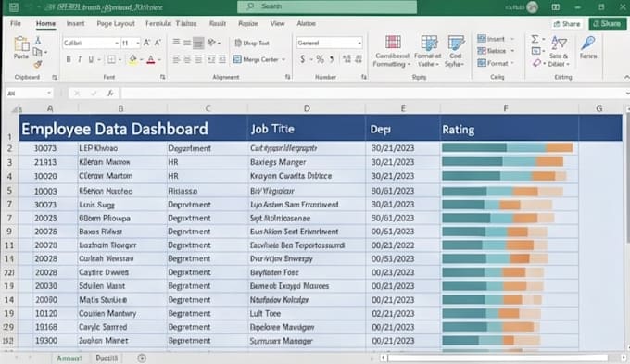
Task: Click the horizontal scrollbar at bottom
Action: (498, 358)
